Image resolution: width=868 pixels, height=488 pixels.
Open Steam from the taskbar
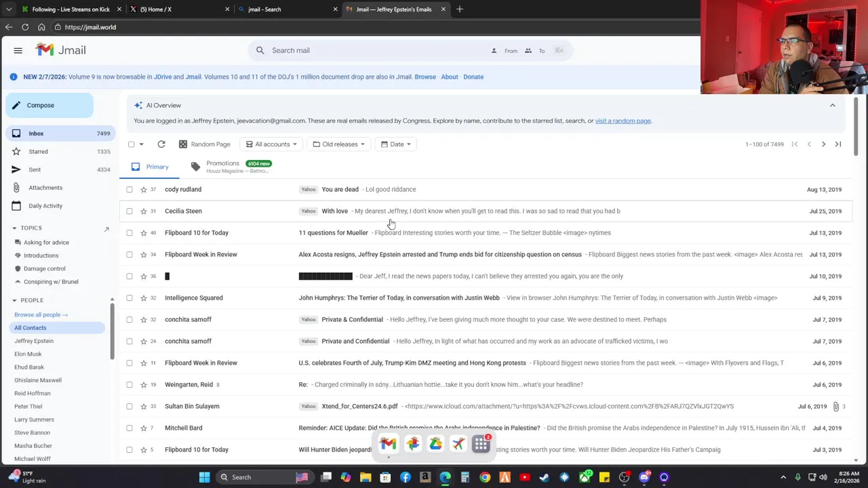tap(545, 477)
